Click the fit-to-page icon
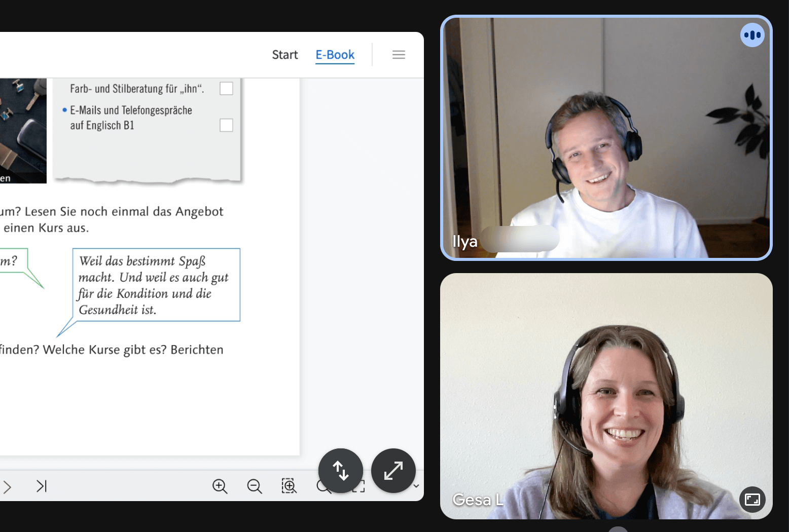Image resolution: width=789 pixels, height=532 pixels. pos(358,486)
